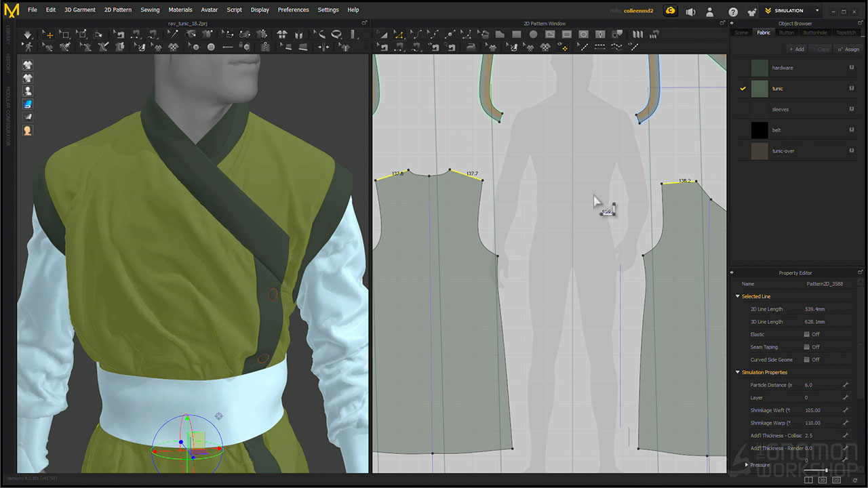Toggle Curved Side Geometry checkbox
This screenshot has height=488, width=868.
click(806, 360)
